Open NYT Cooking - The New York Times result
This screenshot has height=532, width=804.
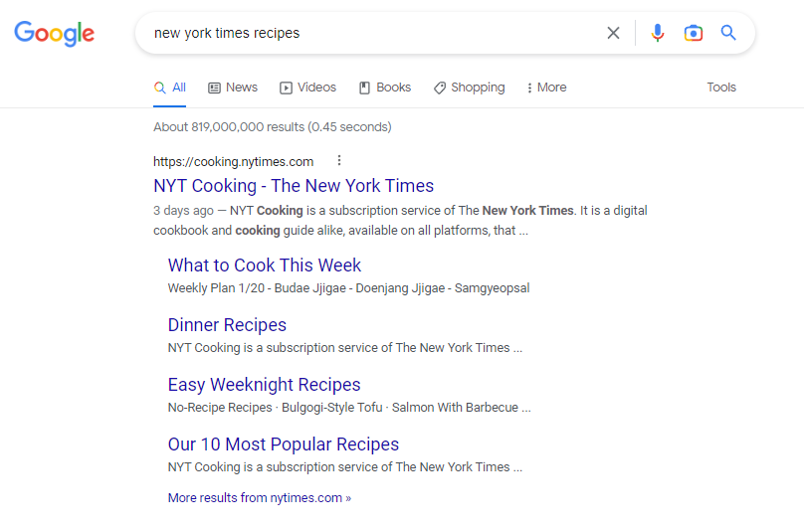[294, 186]
